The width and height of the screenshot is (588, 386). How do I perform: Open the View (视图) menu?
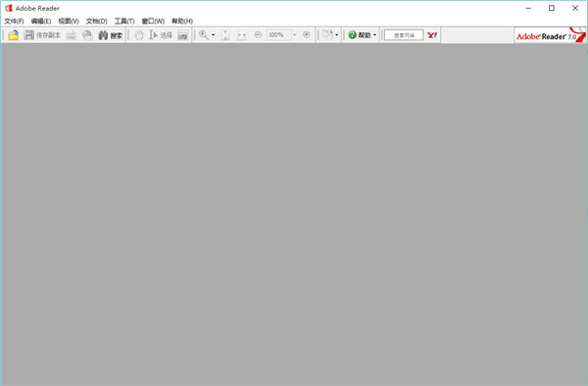(x=69, y=21)
